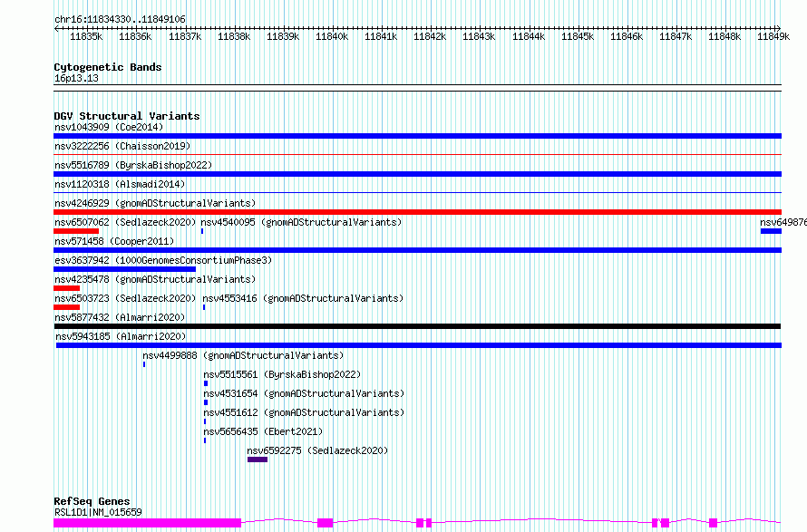
Task: Click the small blue mark under nsv4499888
Action: [144, 364]
